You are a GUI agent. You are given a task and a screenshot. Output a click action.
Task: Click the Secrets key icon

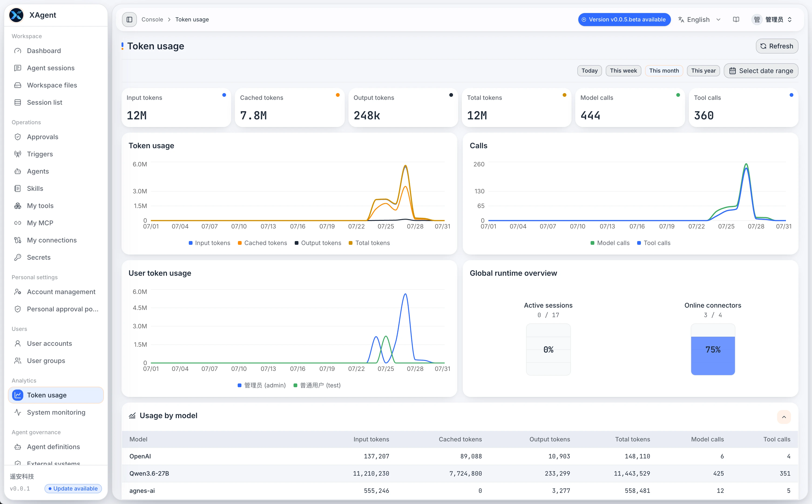[x=18, y=257]
